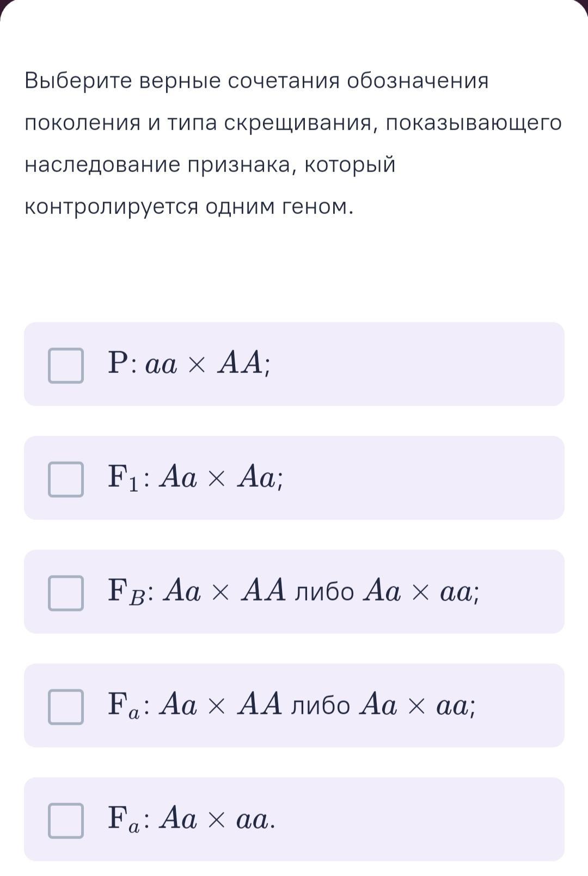Click the 'Fₐ: Aa × aa.' answer text
This screenshot has width=588, height=876.
(x=192, y=819)
